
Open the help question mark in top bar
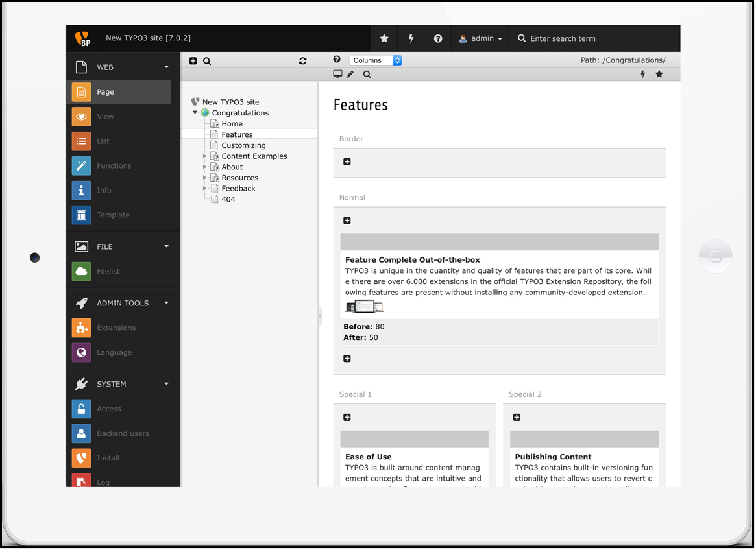point(438,39)
